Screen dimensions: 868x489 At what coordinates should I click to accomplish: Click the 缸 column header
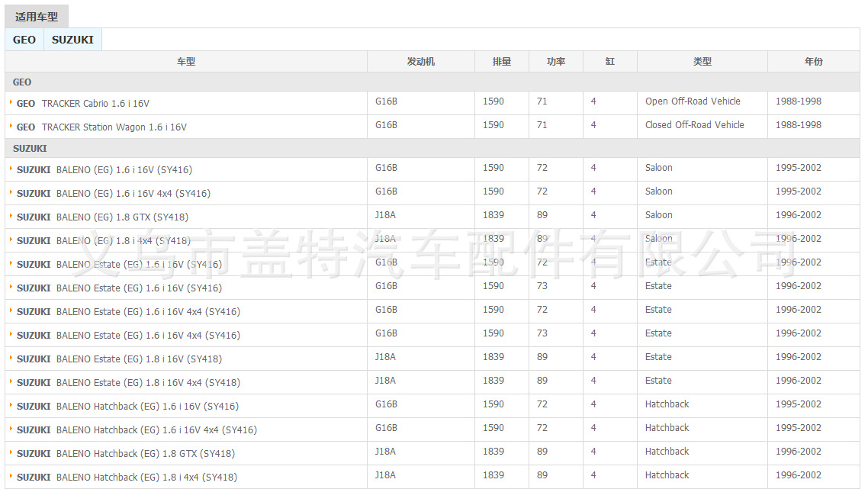click(610, 62)
